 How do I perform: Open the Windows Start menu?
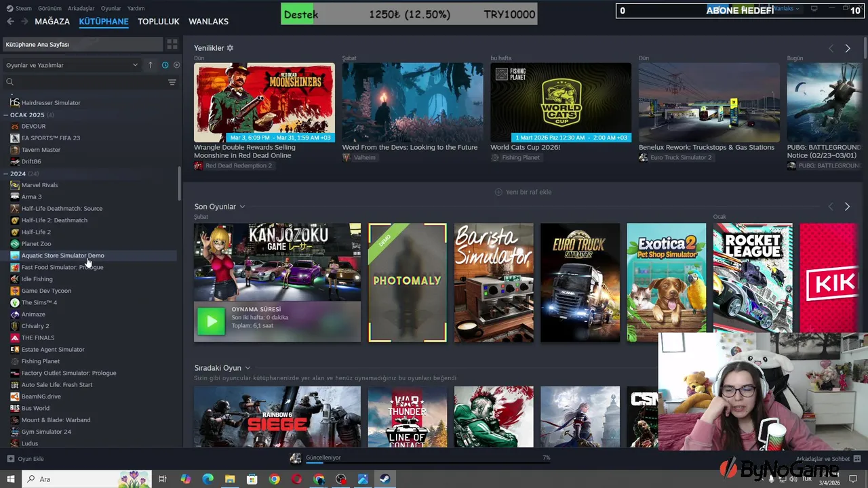10,479
